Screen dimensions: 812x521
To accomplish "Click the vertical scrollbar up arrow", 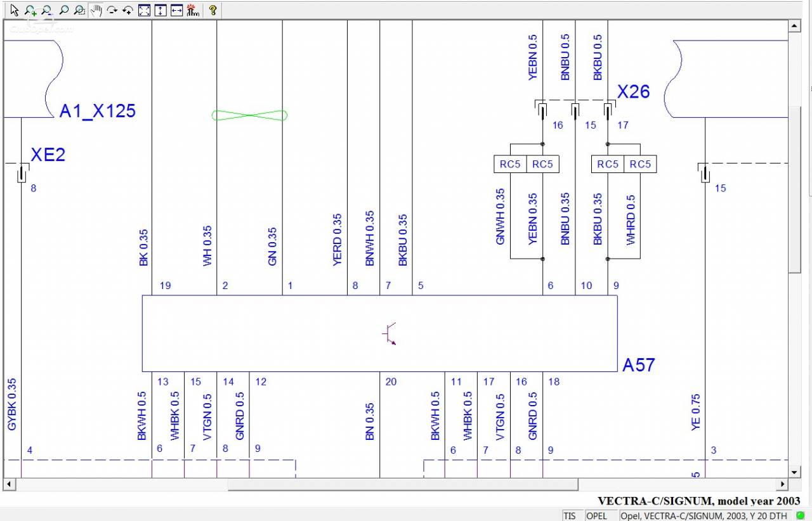I will click(794, 26).
